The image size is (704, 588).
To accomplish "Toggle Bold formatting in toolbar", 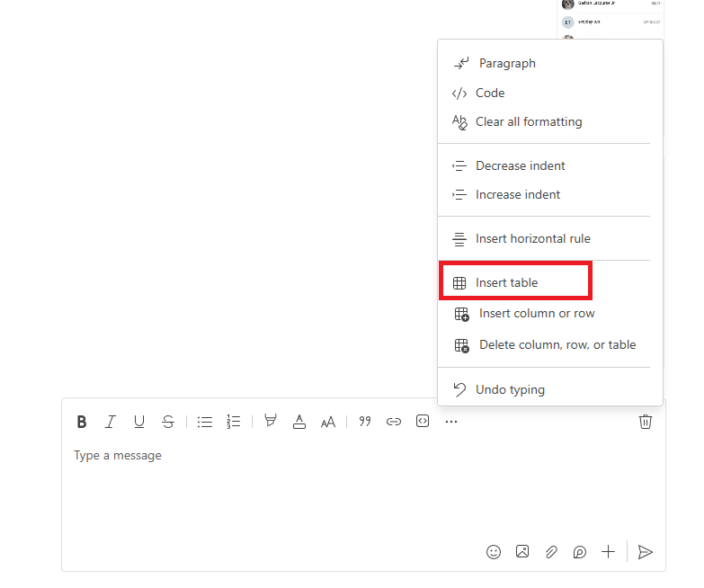I will click(x=82, y=422).
